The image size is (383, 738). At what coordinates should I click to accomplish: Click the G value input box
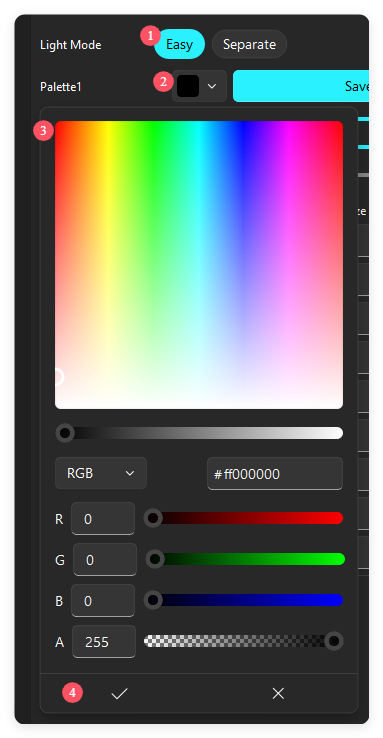click(x=105, y=560)
